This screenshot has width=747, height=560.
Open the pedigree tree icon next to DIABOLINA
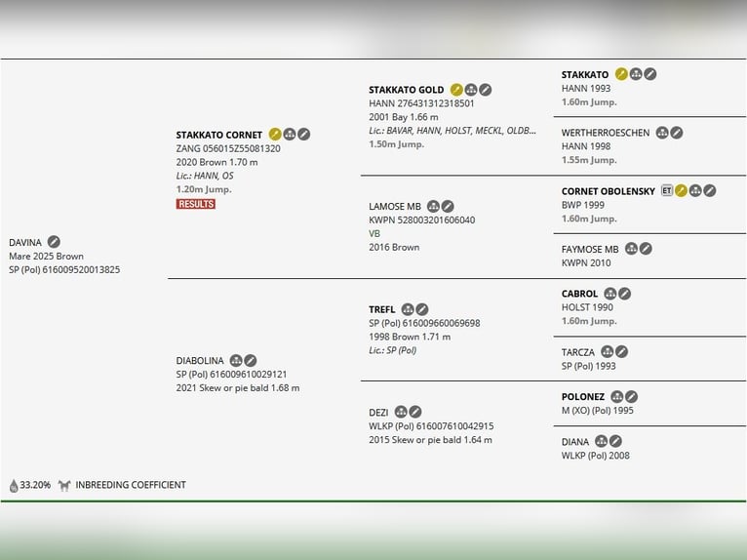[x=236, y=361]
